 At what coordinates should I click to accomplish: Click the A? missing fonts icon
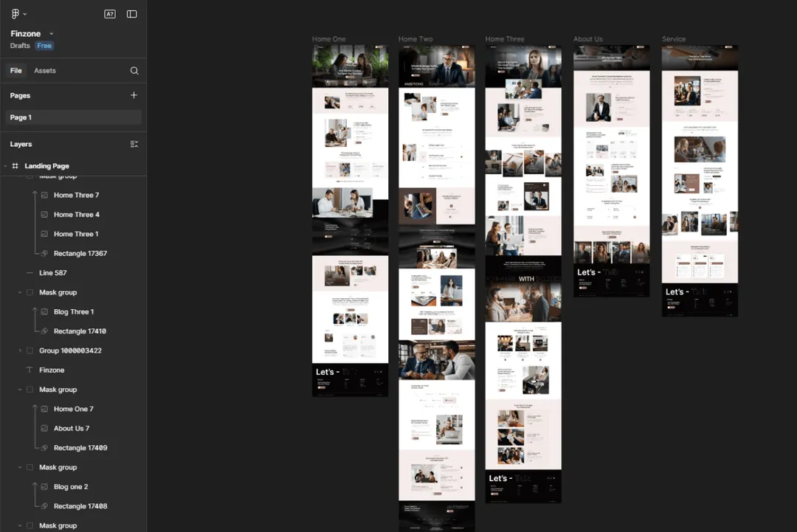[x=110, y=14]
